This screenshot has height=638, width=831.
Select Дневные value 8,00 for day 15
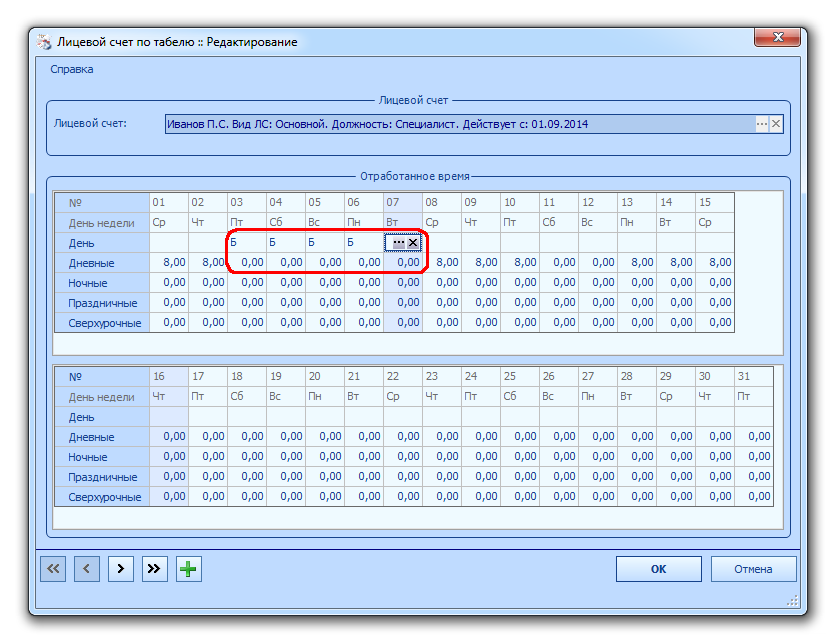[715, 262]
